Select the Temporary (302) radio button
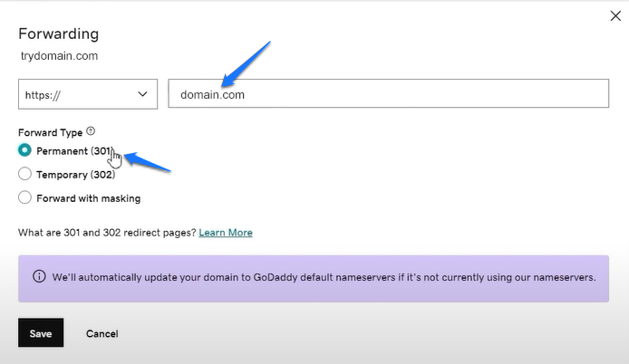Viewport: 629px width, 364px height. click(24, 174)
